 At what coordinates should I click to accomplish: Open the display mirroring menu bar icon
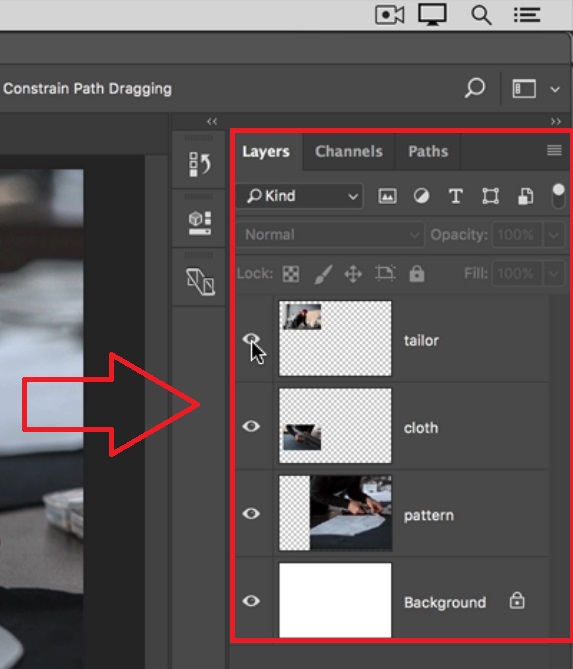432,14
